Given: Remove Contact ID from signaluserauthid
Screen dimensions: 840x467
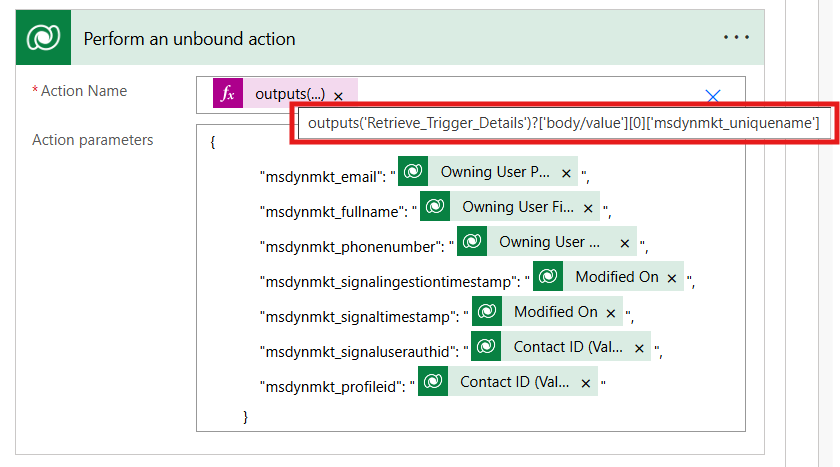Looking at the screenshot, I should (x=640, y=348).
